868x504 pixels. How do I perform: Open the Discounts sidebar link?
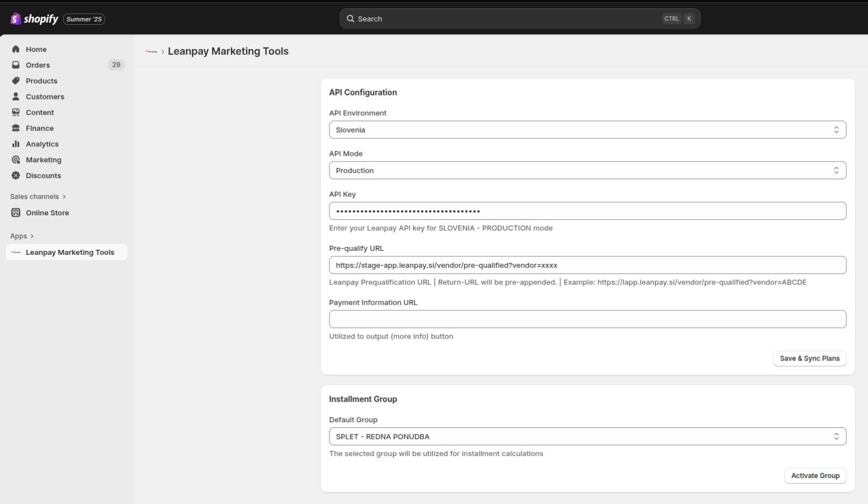click(44, 176)
